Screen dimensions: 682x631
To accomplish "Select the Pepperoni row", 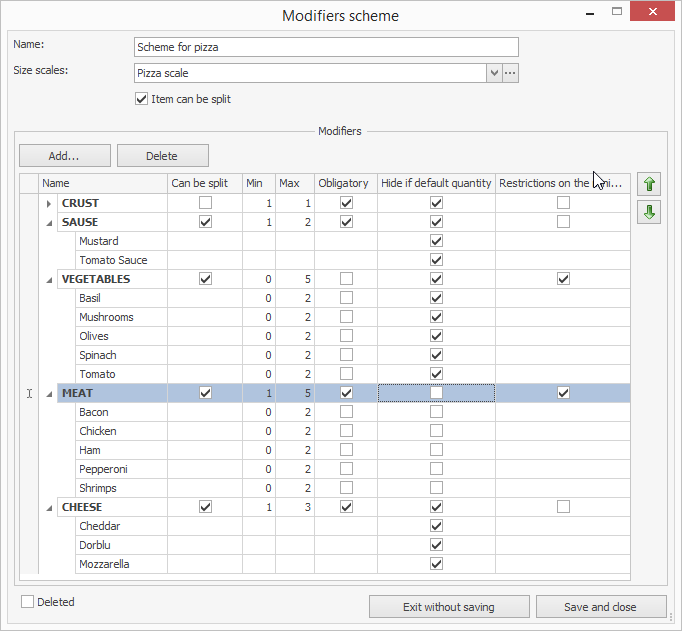I will coord(103,469).
